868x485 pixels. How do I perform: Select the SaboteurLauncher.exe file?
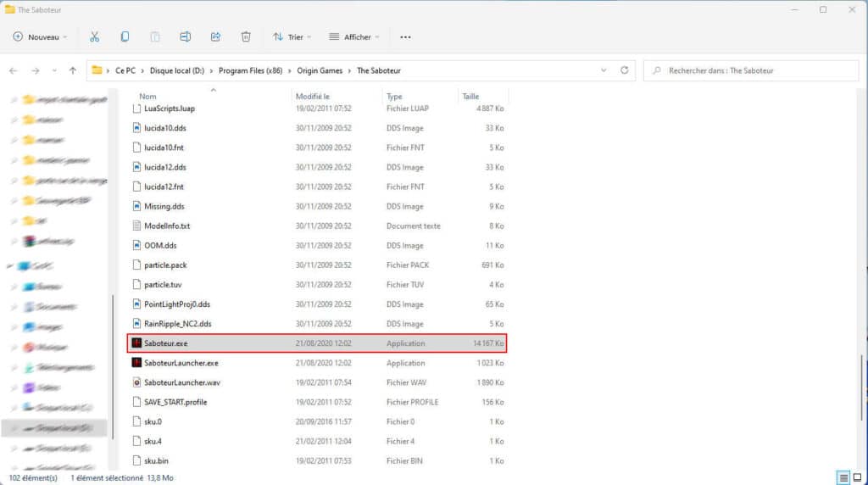tap(181, 363)
